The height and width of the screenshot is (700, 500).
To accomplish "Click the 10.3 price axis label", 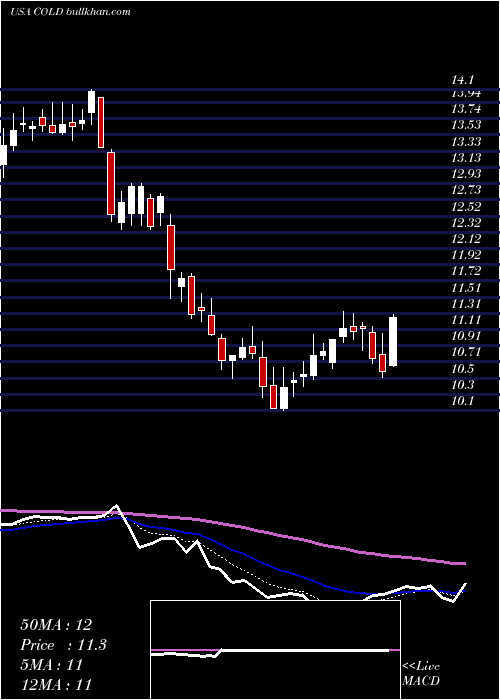I will click(462, 384).
